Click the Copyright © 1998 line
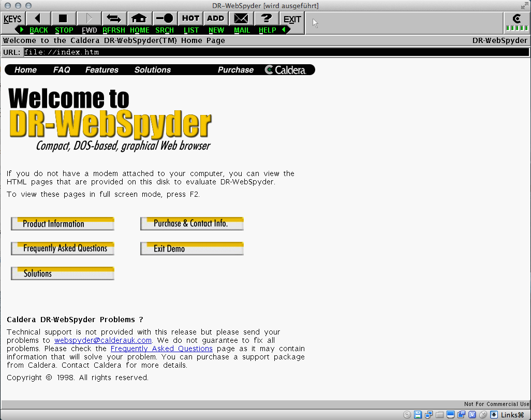531x420 pixels. click(x=78, y=378)
